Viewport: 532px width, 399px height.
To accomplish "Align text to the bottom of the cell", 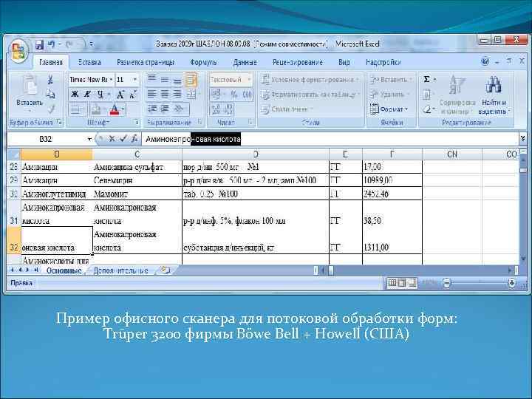I will point(177,80).
